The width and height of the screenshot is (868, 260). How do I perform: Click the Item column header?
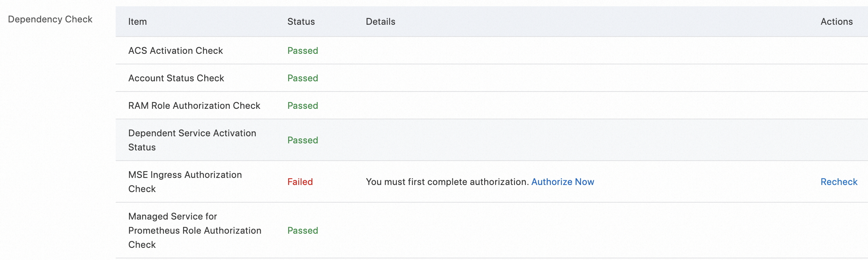138,22
